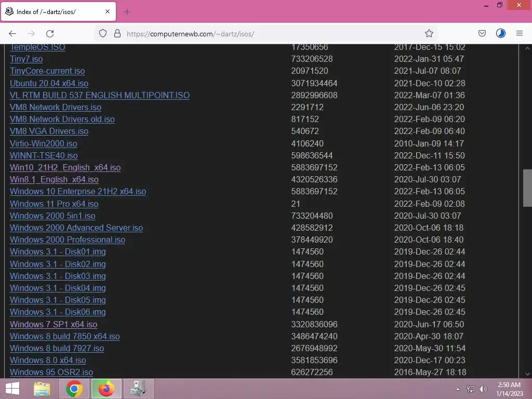532x399 pixels.
Task: Download Windows 2000 Advanced Server.iso
Action: pos(76,228)
